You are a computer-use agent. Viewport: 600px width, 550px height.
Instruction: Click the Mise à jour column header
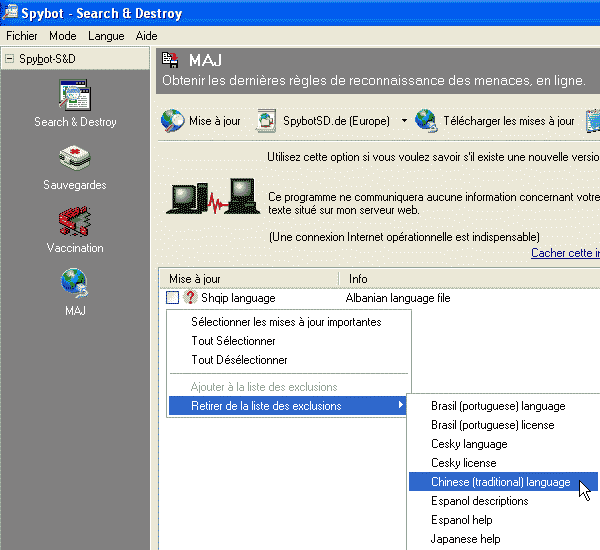[249, 279]
